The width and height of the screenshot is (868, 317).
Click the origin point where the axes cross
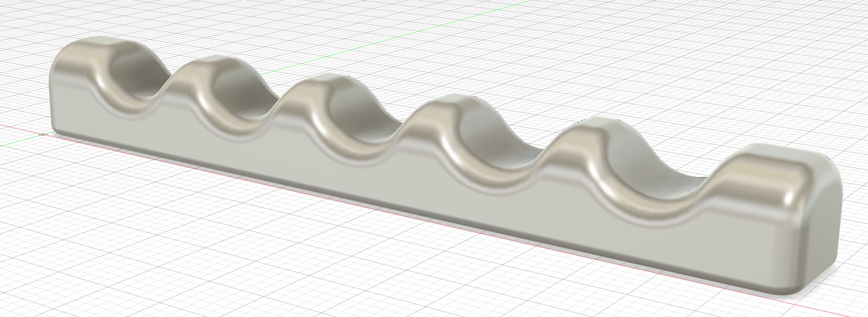tap(43, 134)
